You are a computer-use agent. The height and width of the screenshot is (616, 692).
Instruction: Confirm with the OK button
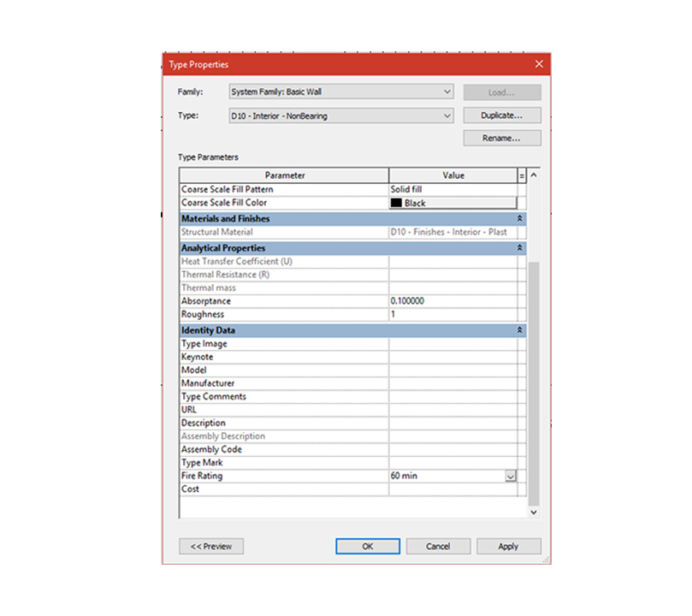point(368,546)
